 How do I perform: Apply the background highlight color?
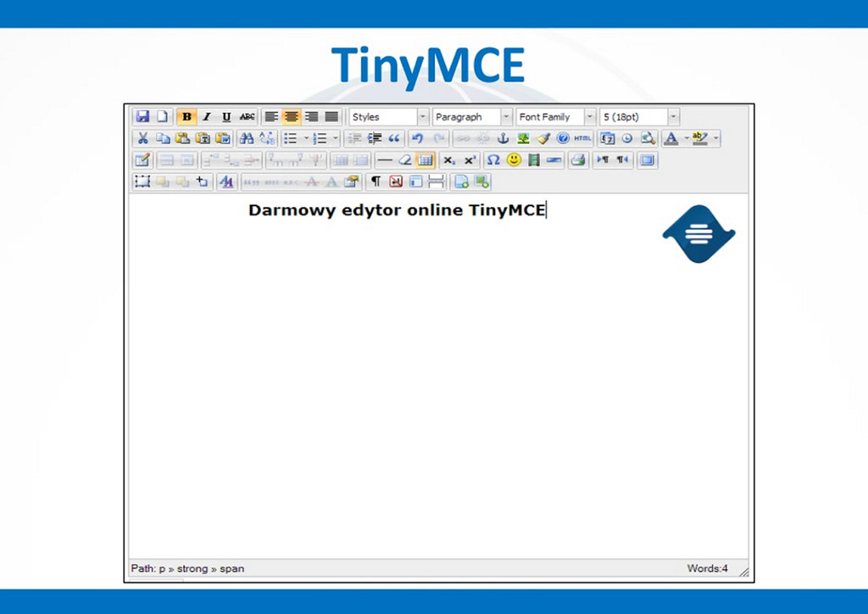coord(700,138)
